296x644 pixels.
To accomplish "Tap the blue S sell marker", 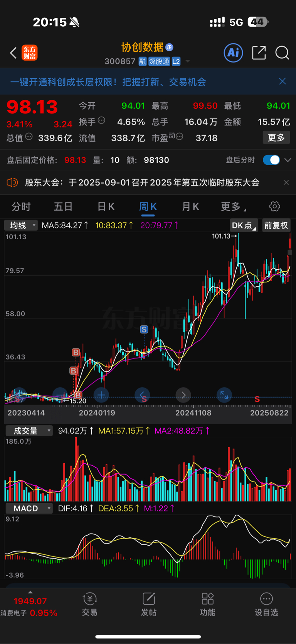I will coord(144,330).
